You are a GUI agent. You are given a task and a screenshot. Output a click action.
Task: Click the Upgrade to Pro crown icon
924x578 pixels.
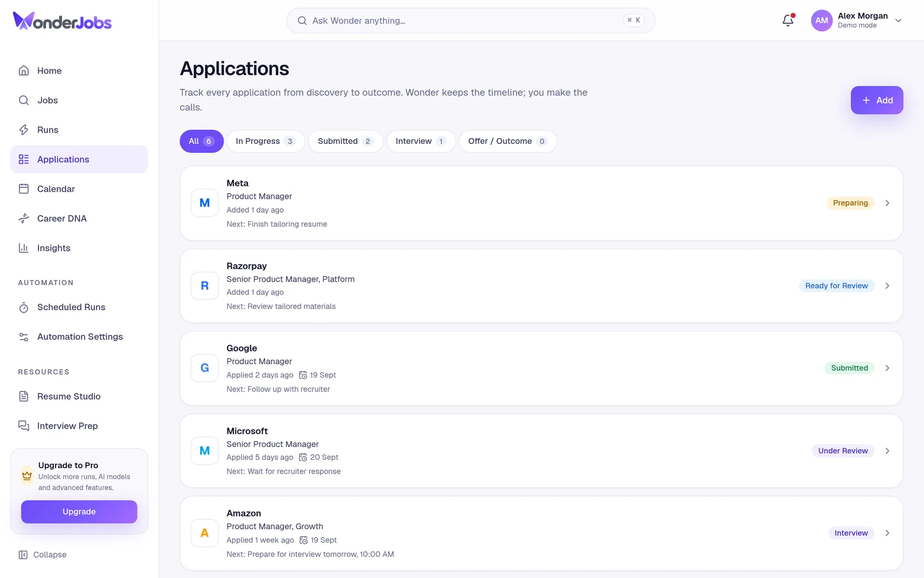27,476
